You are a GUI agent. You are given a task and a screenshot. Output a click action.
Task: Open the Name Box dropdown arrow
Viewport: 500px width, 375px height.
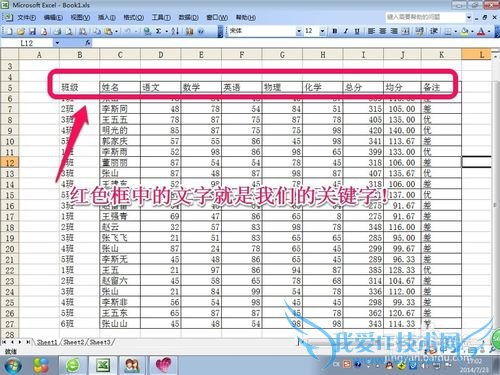tap(57, 43)
